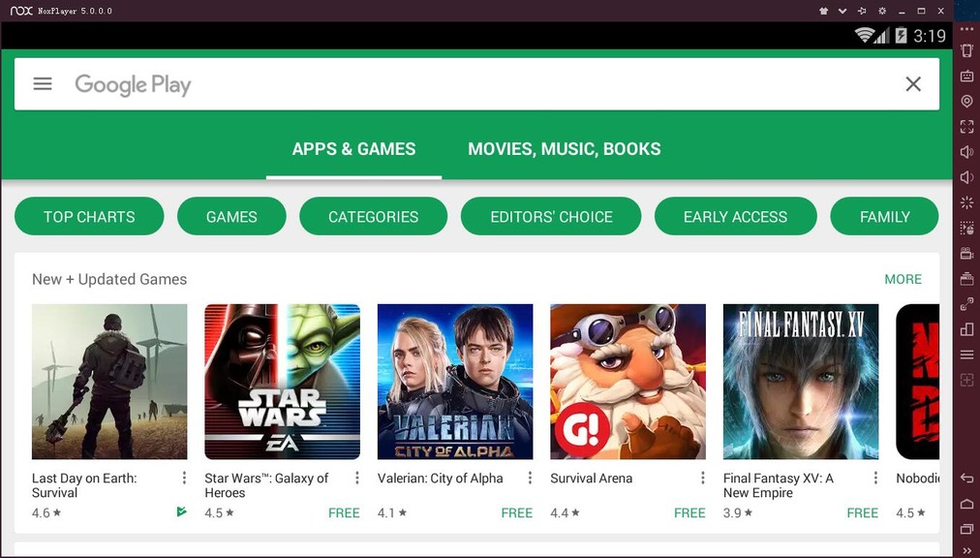This screenshot has height=558, width=980.
Task: Open overflow menu for Valerian: City of Alpha
Action: 530,478
